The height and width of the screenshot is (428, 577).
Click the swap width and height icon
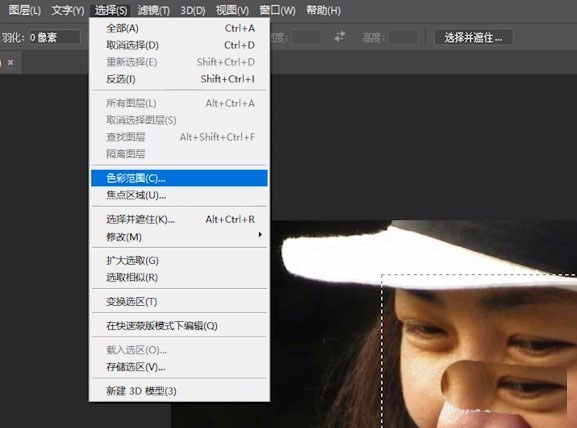pyautogui.click(x=340, y=36)
